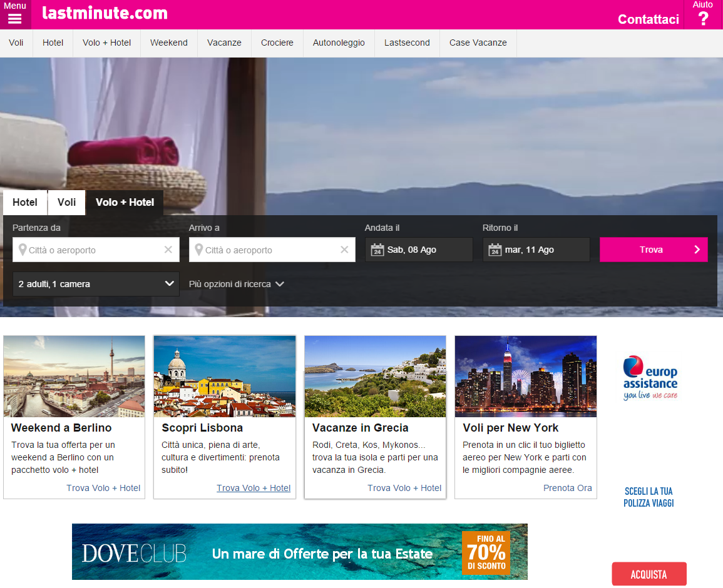Go to Case Vacanze section
Screen dimensions: 723x588
coord(478,43)
